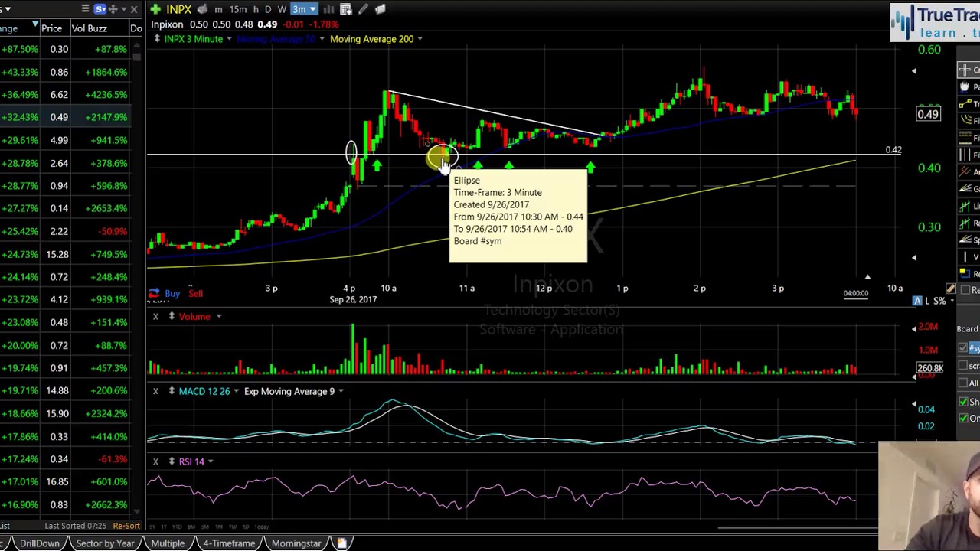Select the Andrews pitchfork tool
This screenshot has width=980, height=551.
click(965, 171)
